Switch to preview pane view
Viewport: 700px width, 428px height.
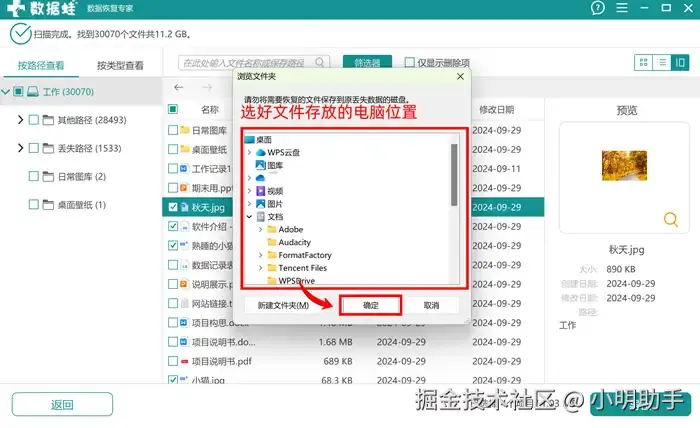click(x=680, y=62)
